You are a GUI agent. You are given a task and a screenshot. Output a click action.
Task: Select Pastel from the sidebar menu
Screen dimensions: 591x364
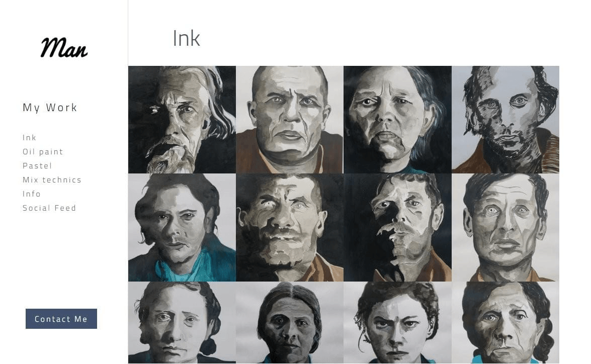coord(37,166)
